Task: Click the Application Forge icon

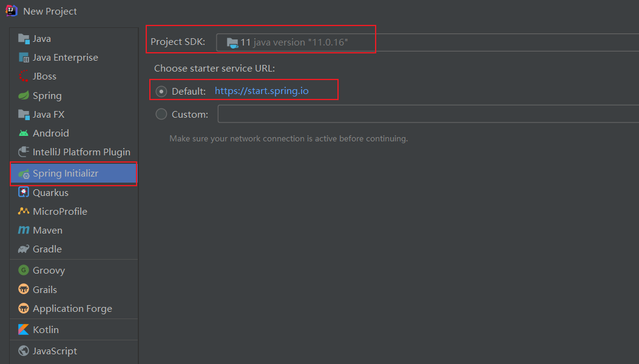Action: pos(24,309)
